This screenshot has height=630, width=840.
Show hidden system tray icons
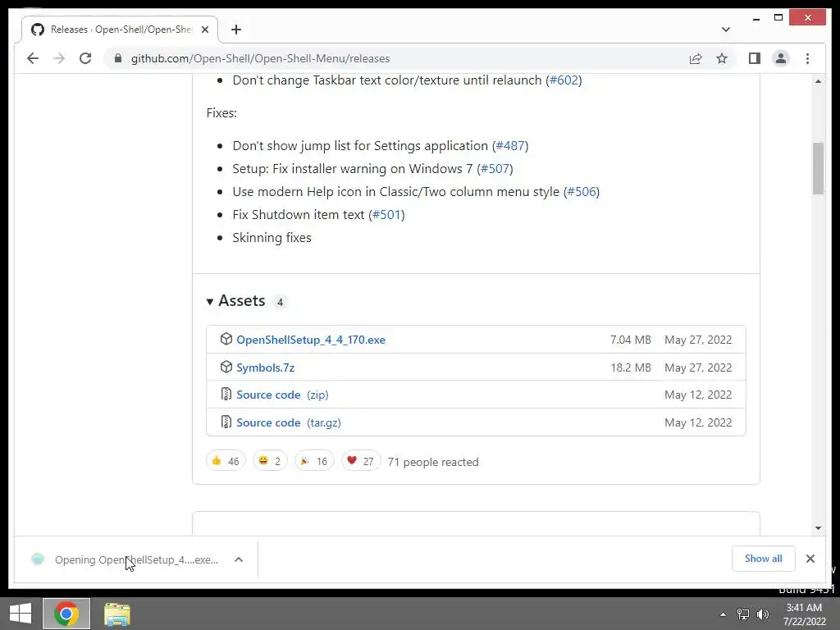coord(723,614)
